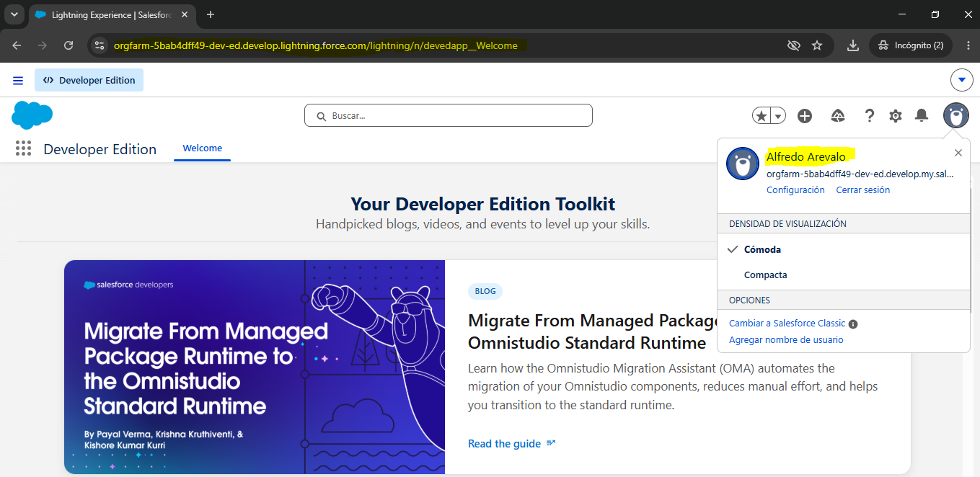Image resolution: width=980 pixels, height=477 pixels.
Task: Click the blocked third-party cookies eye icon
Action: point(794,45)
